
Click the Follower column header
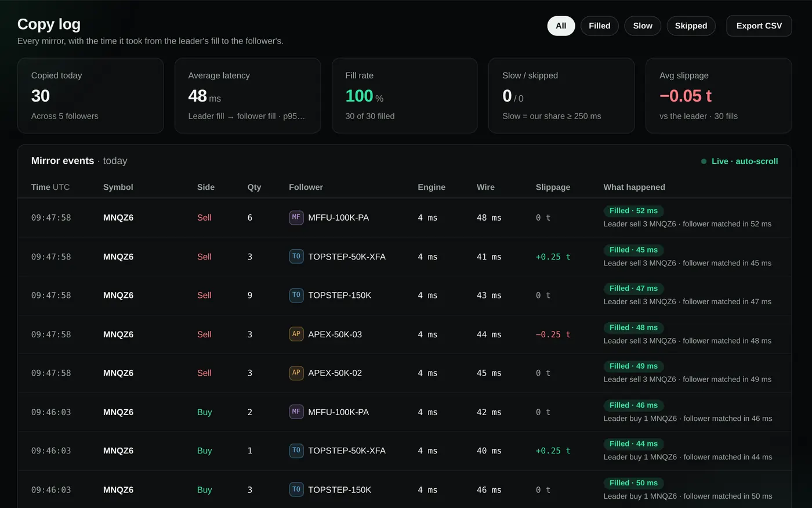click(306, 187)
